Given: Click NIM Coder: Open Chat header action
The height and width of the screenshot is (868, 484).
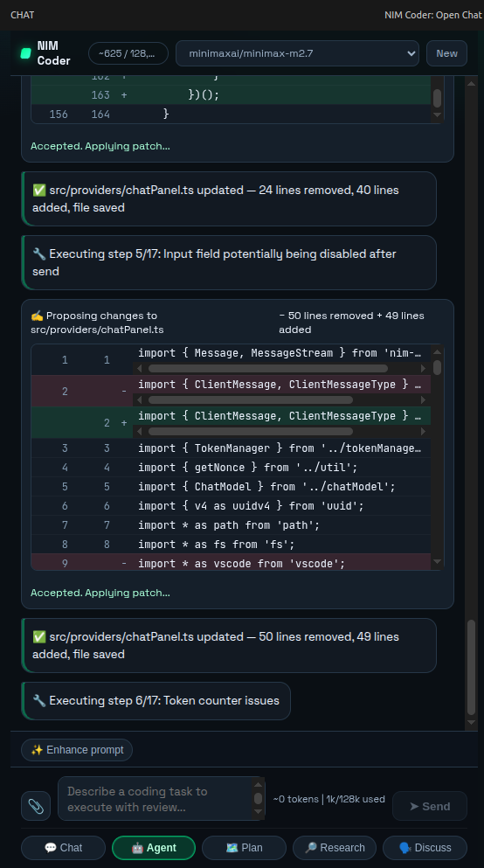Looking at the screenshot, I should pyautogui.click(x=433, y=15).
